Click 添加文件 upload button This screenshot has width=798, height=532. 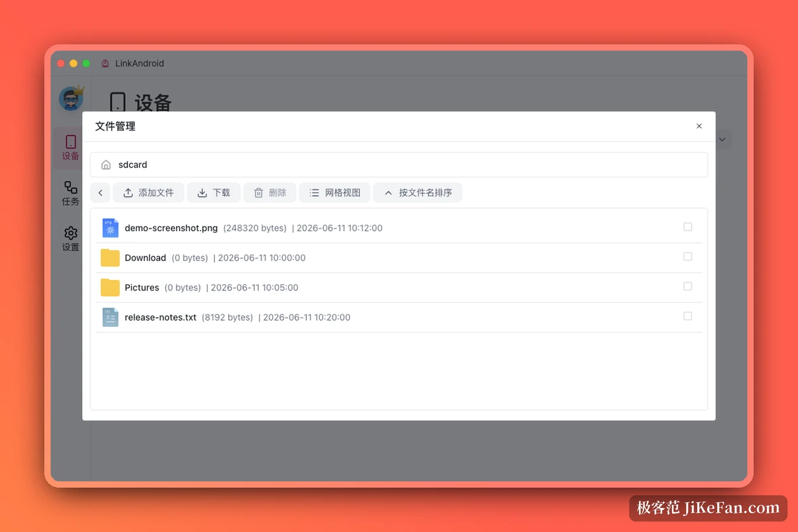click(x=148, y=193)
